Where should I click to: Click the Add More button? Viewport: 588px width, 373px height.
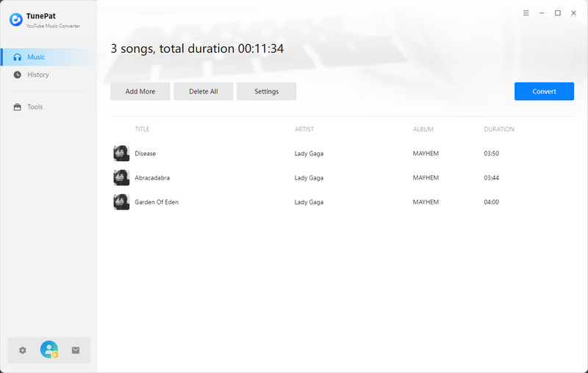click(x=140, y=91)
